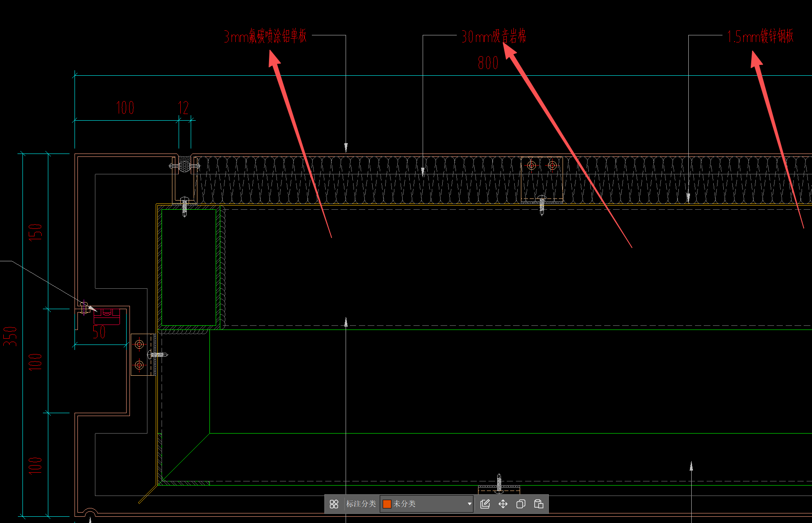This screenshot has height=523, width=812.
Task: Click the edit annotation icon
Action: 485,504
